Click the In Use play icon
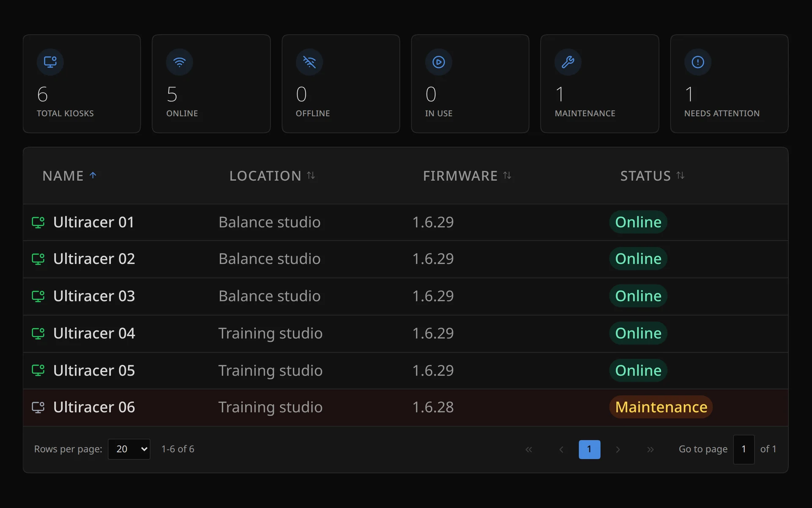Image resolution: width=812 pixels, height=508 pixels. tap(439, 62)
